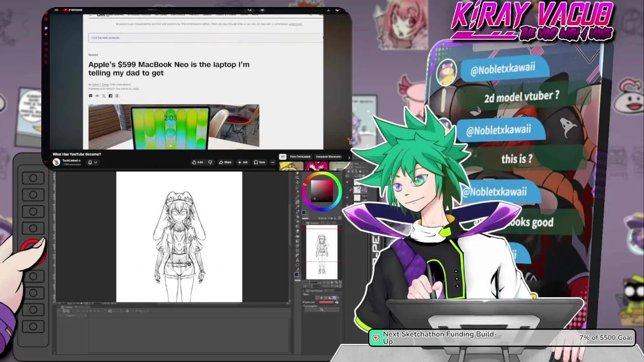
Task: Select the Eyedropper tool
Action: tap(298, 197)
